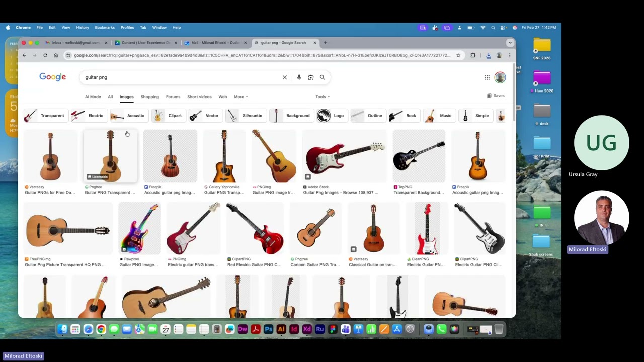This screenshot has width=644, height=362.
Task: Open Dreamweaver from the Dock
Action: [x=243, y=329]
